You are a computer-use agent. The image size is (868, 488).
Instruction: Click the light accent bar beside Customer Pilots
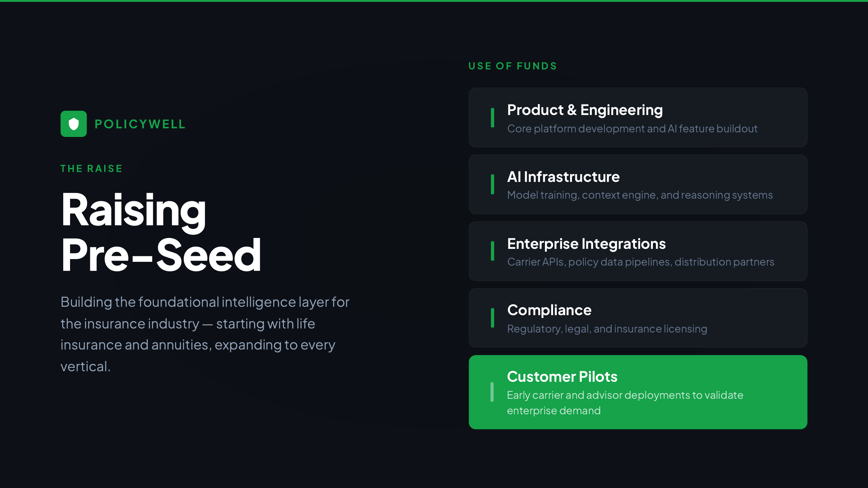tap(492, 392)
